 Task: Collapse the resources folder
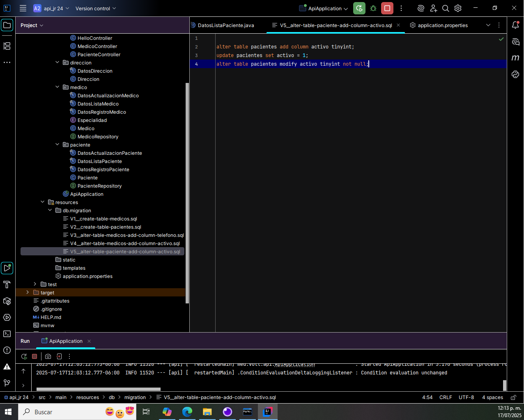pyautogui.click(x=43, y=202)
